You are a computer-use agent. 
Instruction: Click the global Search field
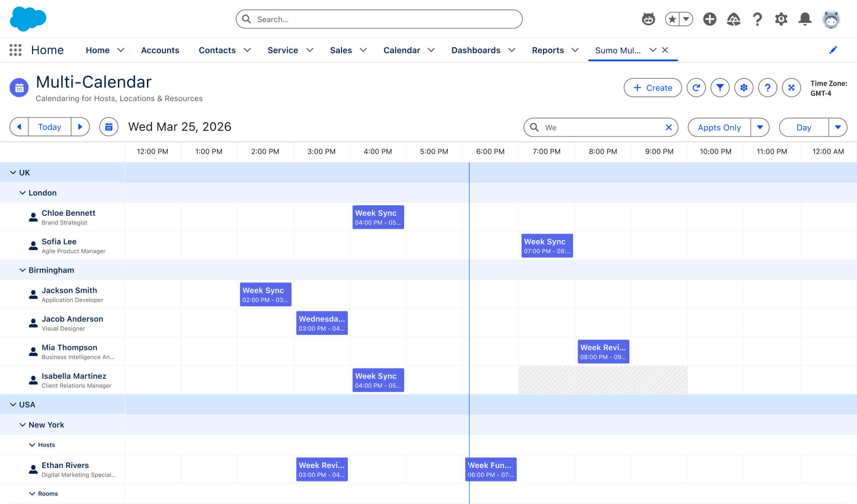tap(379, 19)
